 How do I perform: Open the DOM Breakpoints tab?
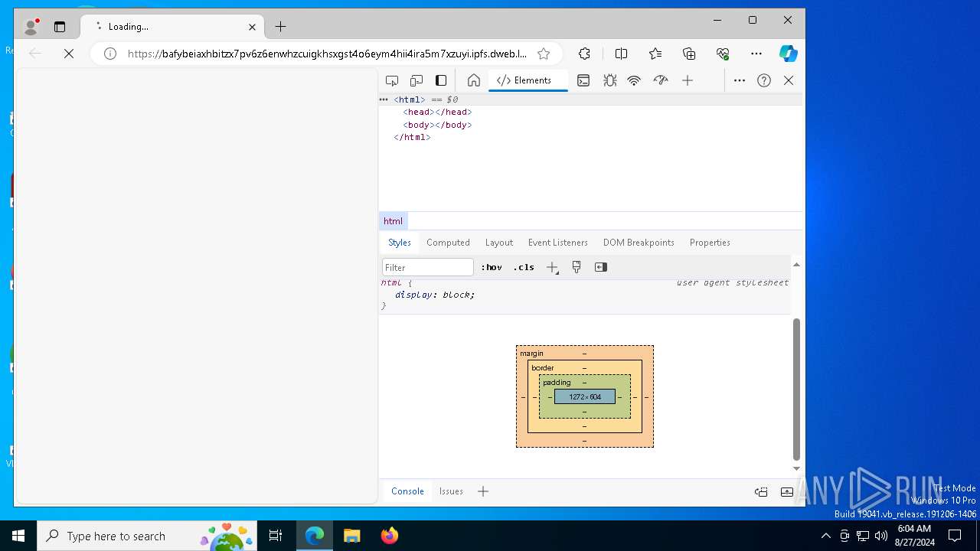[639, 243]
